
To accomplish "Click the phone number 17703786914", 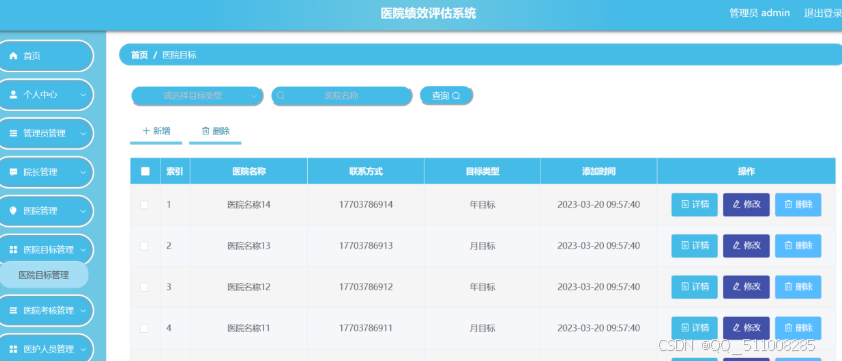I will point(366,205).
